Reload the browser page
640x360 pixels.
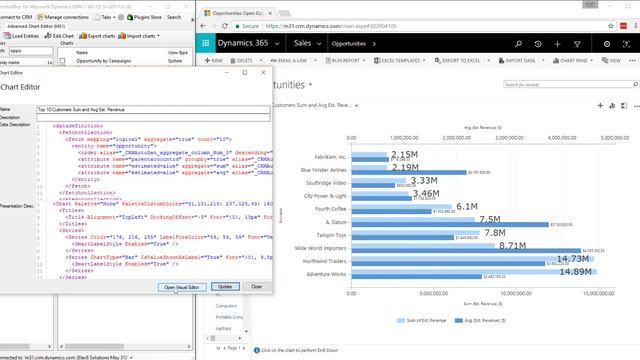click(224, 26)
